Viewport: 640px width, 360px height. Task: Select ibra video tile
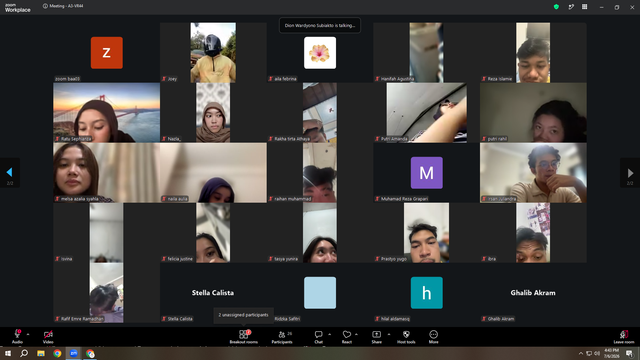(x=533, y=233)
